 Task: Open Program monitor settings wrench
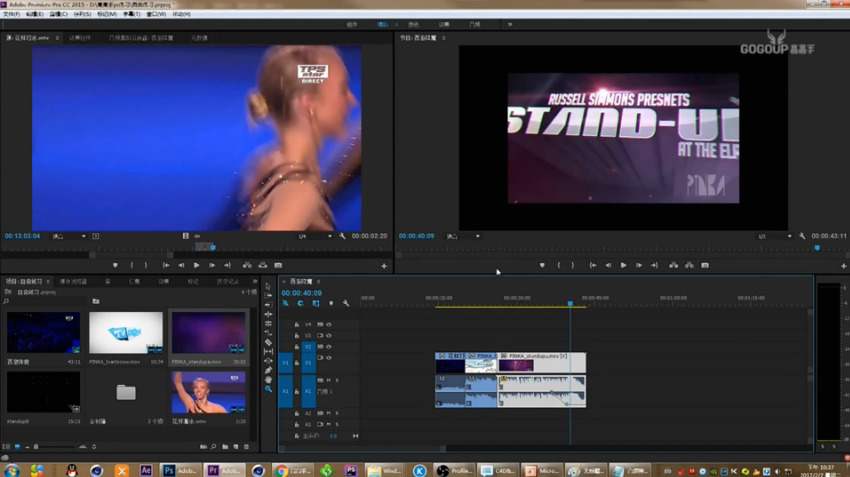tap(802, 236)
